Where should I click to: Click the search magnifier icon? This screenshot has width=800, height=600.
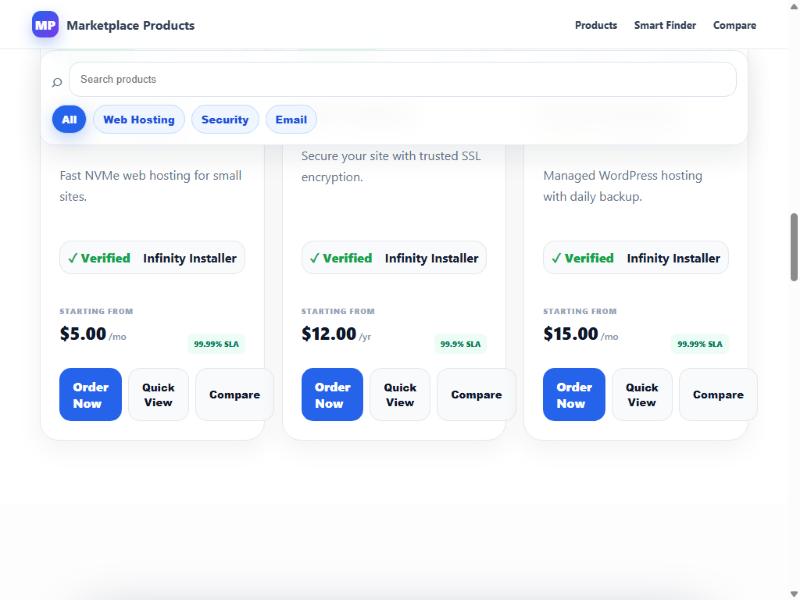coord(57,82)
